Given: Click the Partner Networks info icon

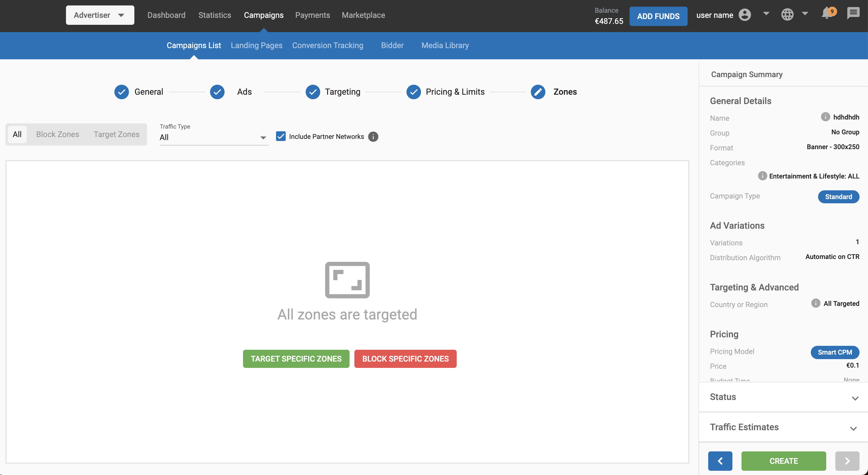Looking at the screenshot, I should tap(373, 136).
